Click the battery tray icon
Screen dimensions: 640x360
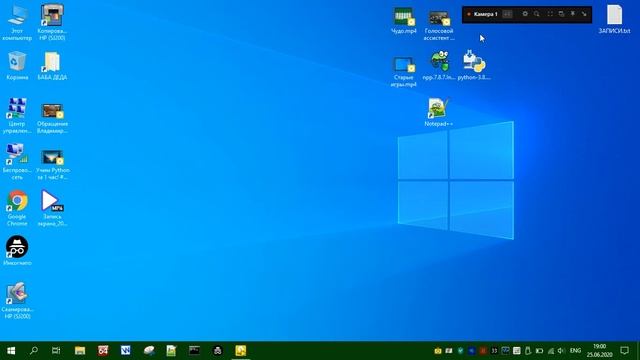coord(539,351)
